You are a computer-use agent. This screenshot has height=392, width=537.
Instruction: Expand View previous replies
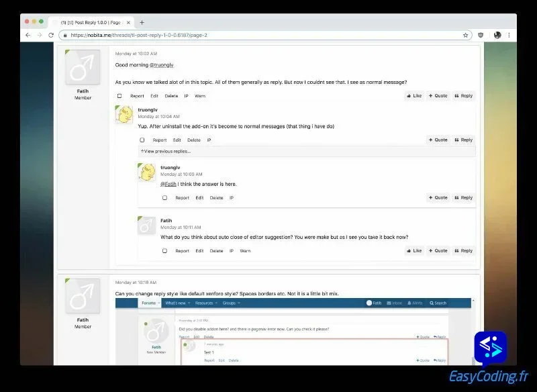(x=166, y=152)
